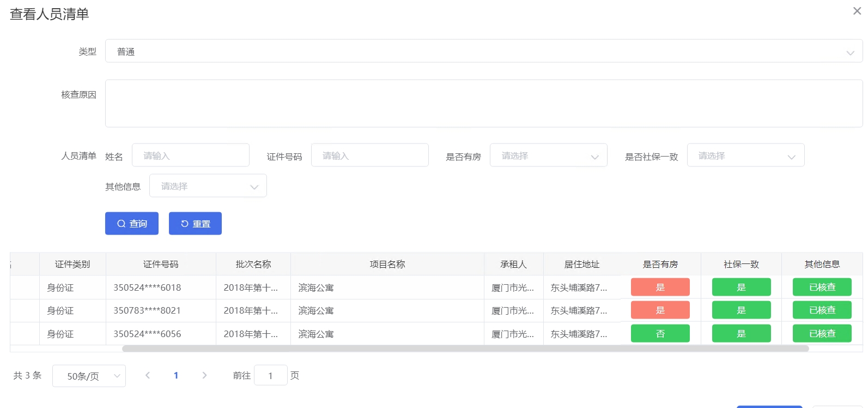Click the 查询 search button

pyautogui.click(x=132, y=224)
